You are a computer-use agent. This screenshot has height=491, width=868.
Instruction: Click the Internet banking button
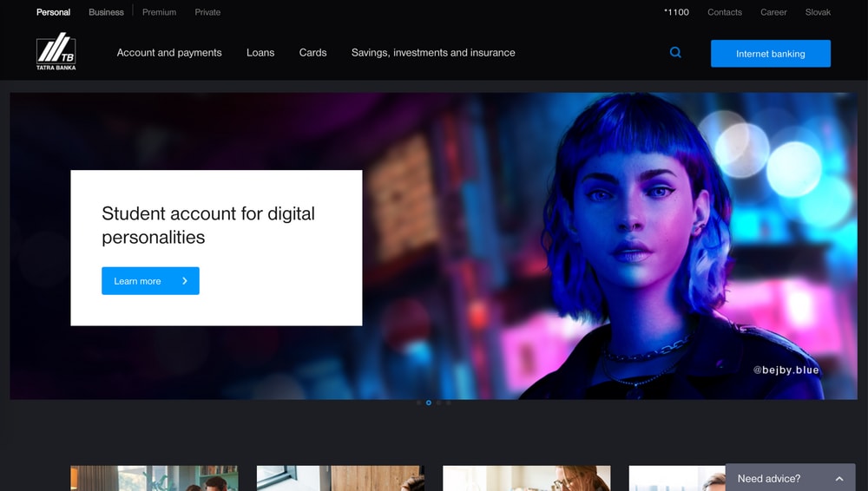pyautogui.click(x=771, y=54)
